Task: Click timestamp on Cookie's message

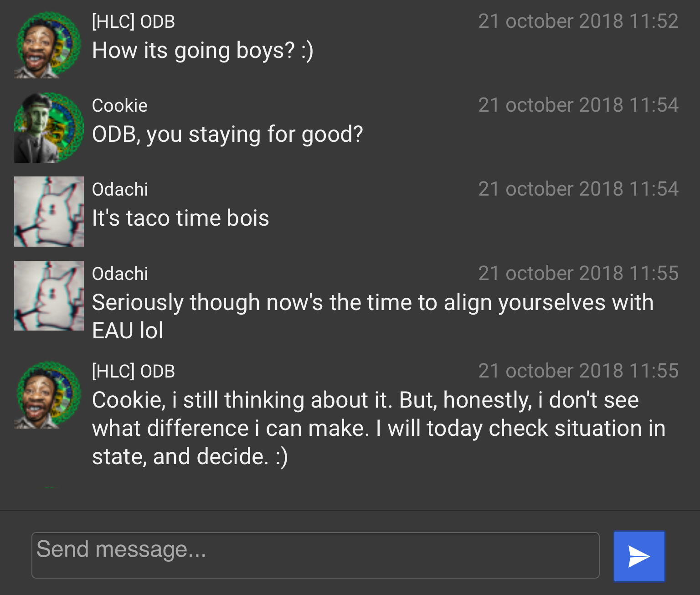Action: pos(578,105)
